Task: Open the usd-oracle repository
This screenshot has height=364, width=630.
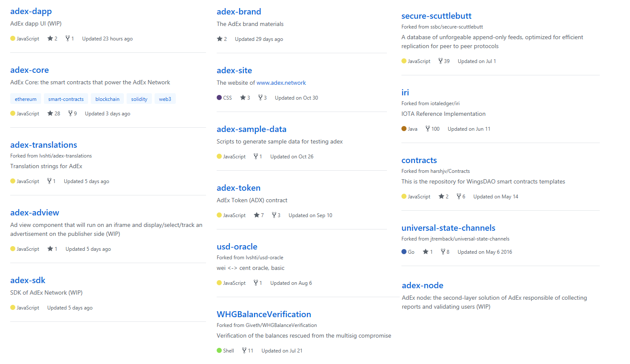Action: click(x=237, y=246)
